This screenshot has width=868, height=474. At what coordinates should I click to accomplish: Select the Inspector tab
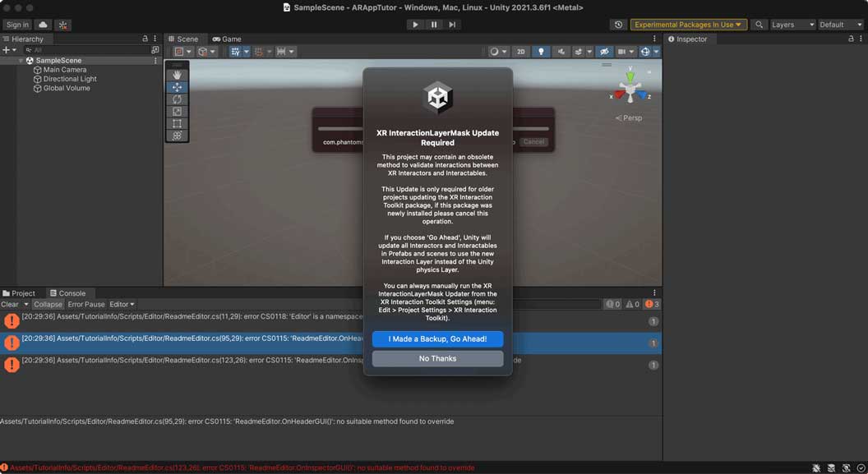(x=687, y=39)
